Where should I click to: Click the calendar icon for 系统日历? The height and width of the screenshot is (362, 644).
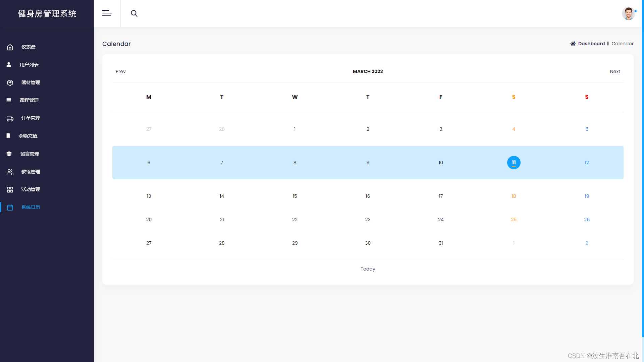[x=10, y=207]
